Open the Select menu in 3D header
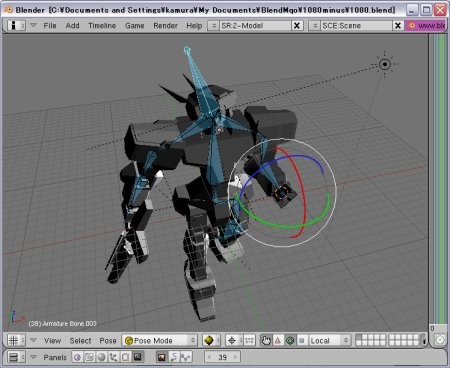The image size is (450, 368). tap(80, 341)
